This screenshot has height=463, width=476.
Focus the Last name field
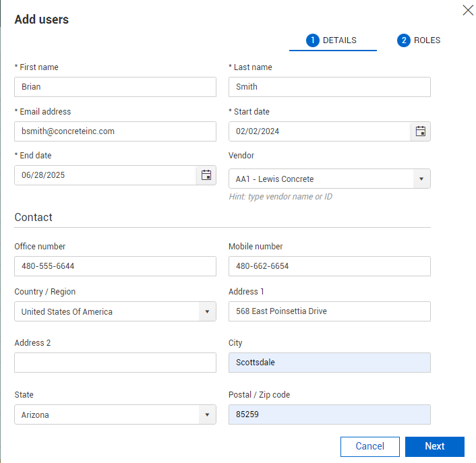point(329,87)
